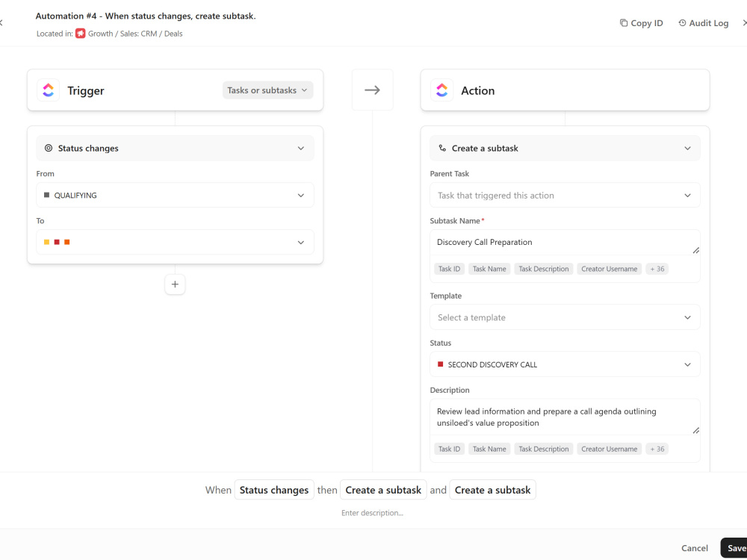Open the Select a template dropdown
Screen dimensions: 747x560
(x=565, y=317)
